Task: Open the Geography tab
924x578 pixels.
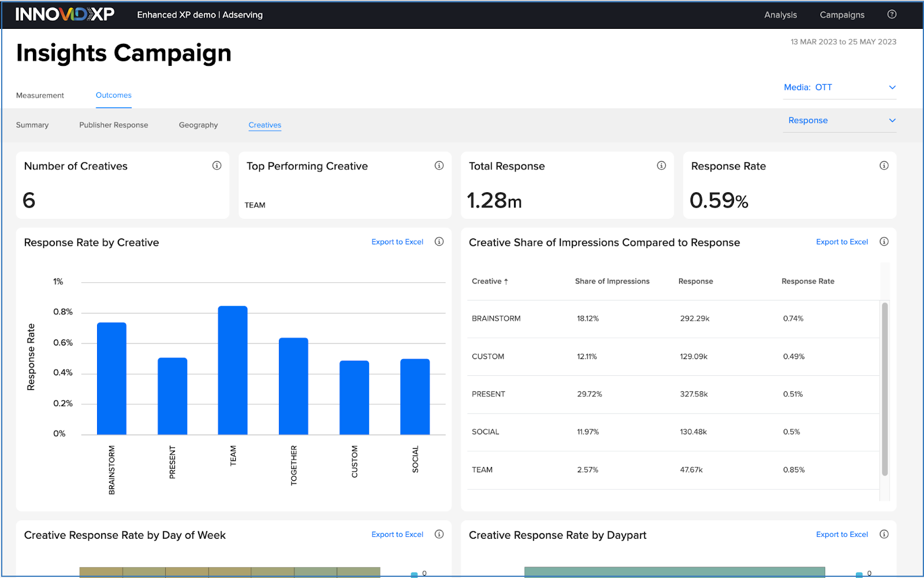Action: click(198, 125)
